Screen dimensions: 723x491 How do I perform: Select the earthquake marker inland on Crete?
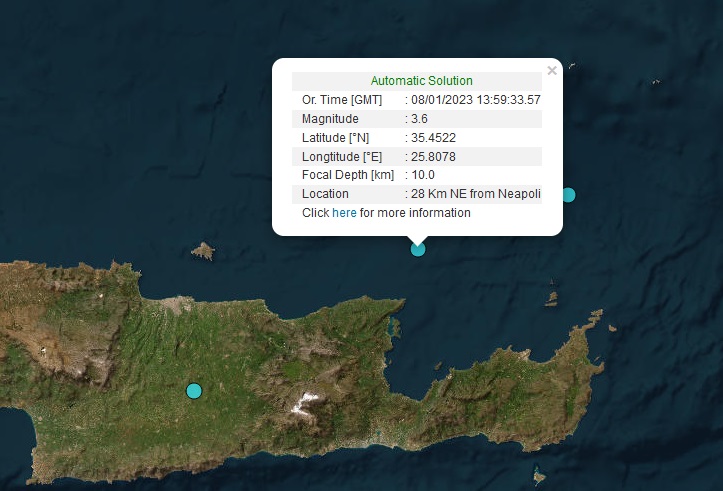[194, 391]
